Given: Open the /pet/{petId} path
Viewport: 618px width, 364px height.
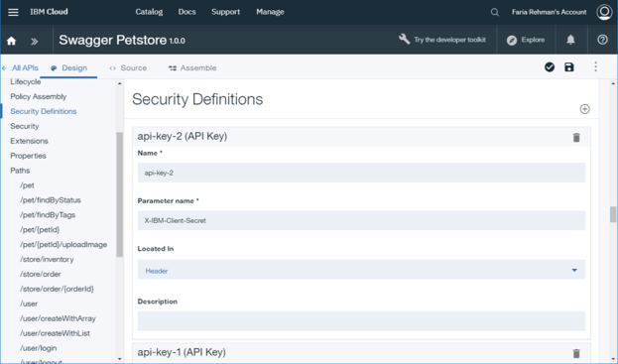Looking at the screenshot, I should pos(40,230).
